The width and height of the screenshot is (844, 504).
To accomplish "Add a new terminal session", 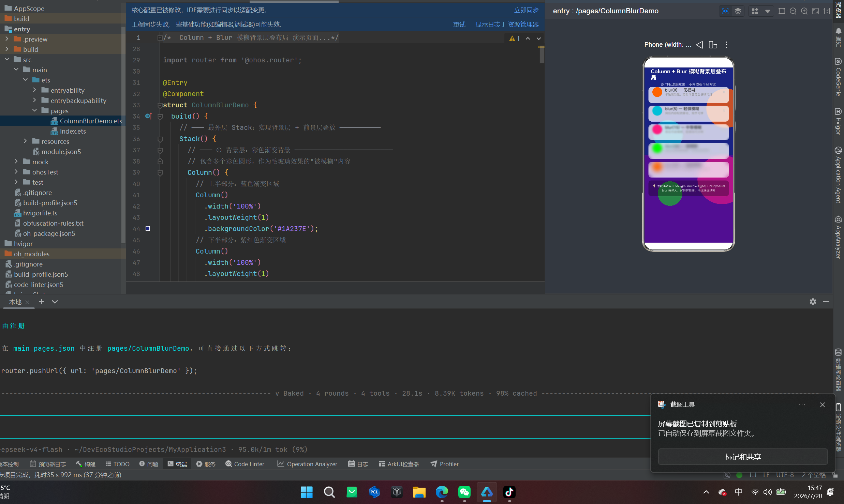I will [x=42, y=302].
